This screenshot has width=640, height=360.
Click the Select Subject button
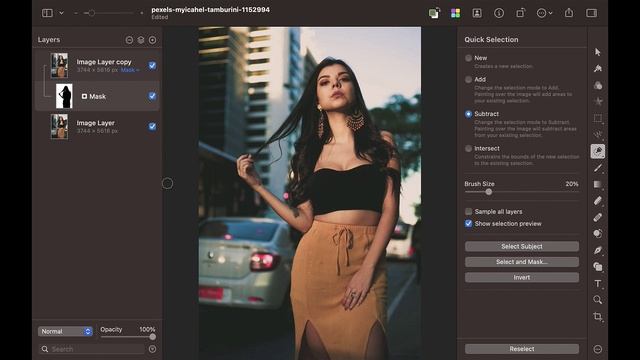click(x=522, y=247)
